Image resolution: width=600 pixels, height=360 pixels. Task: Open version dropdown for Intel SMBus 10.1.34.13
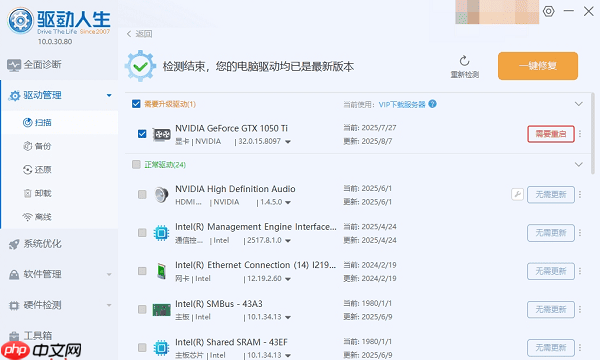click(288, 318)
